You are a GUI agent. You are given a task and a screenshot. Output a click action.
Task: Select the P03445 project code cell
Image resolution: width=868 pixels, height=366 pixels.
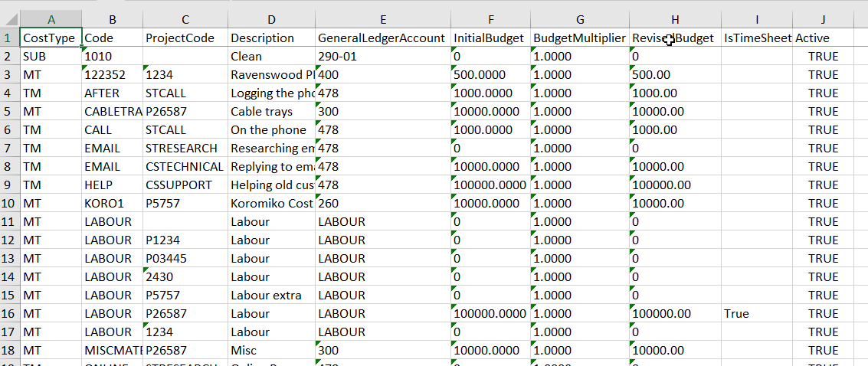point(185,258)
